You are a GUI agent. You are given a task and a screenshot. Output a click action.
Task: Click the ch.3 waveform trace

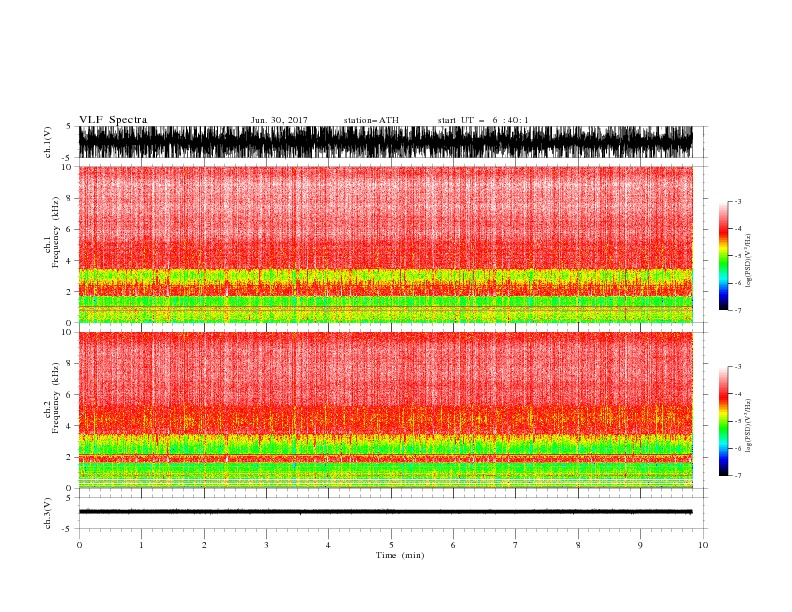385,512
